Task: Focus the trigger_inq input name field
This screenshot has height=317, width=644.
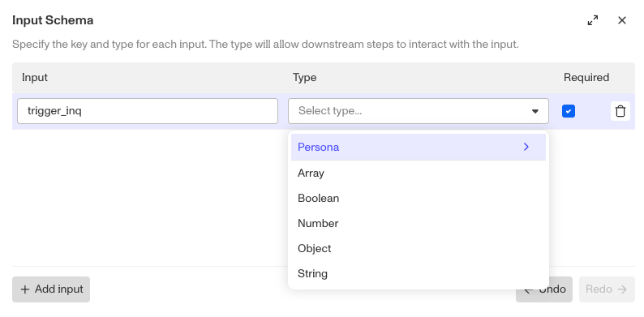Action: pos(148,111)
